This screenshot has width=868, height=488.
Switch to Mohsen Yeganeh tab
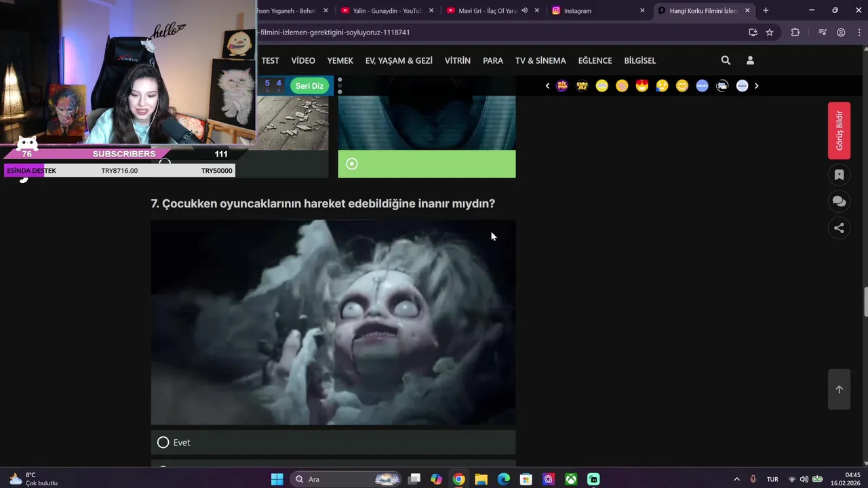coord(293,10)
